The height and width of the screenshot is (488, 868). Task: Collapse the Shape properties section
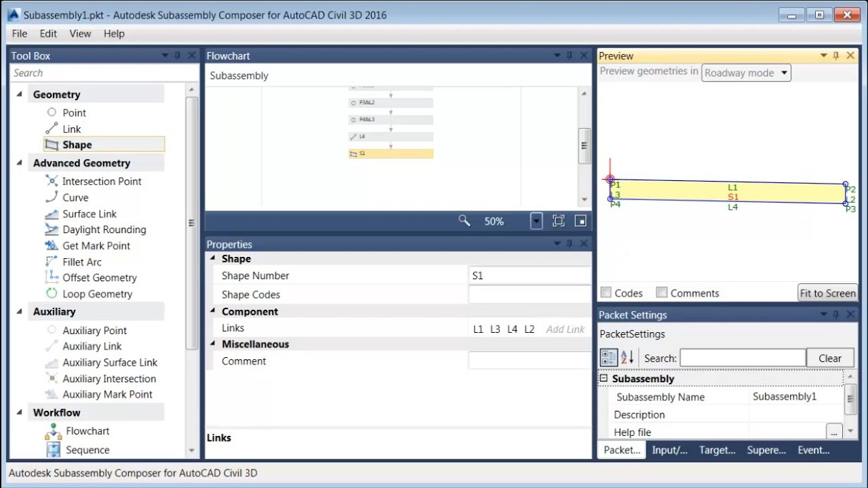coord(212,259)
